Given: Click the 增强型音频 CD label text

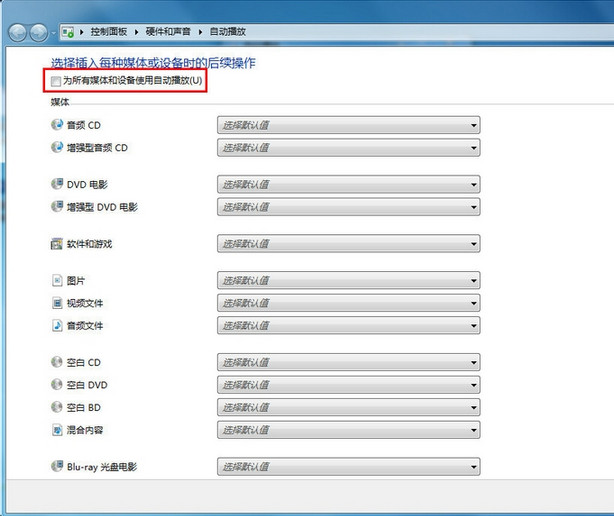Looking at the screenshot, I should [97, 148].
